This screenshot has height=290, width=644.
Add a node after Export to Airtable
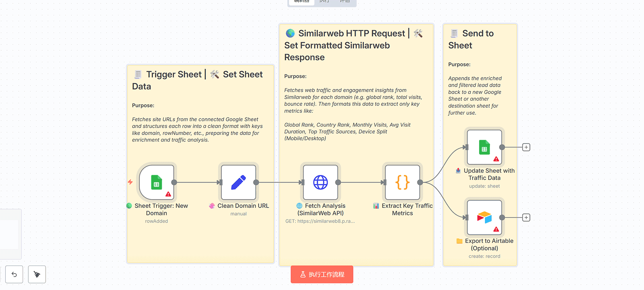526,217
